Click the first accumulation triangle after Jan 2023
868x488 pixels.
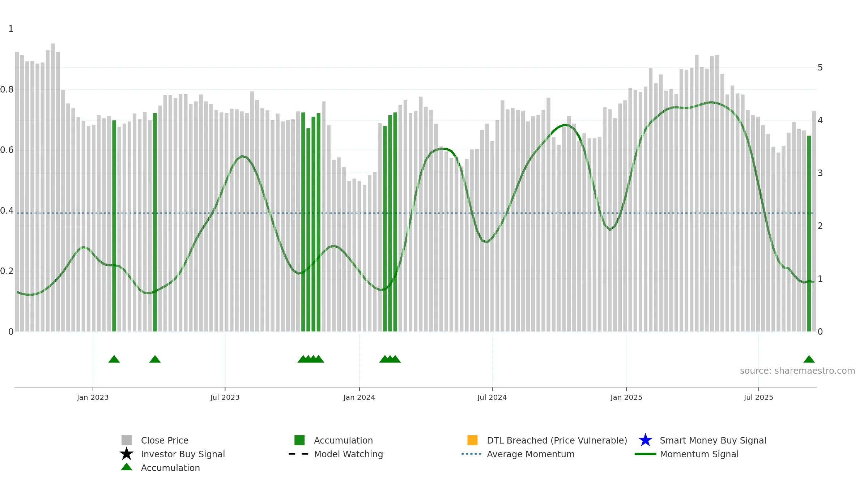[114, 359]
